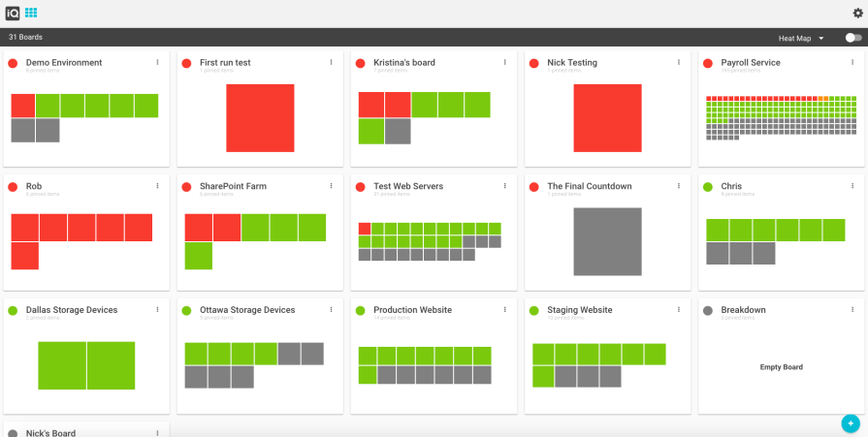Select the Ottawa Storage Devices title
The height and width of the screenshot is (437, 868).
click(x=247, y=310)
